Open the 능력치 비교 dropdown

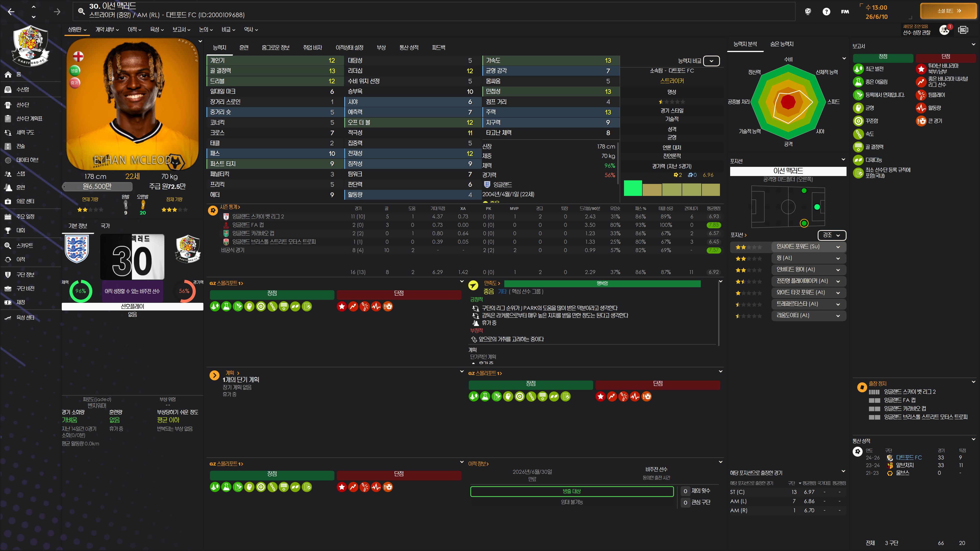(711, 61)
